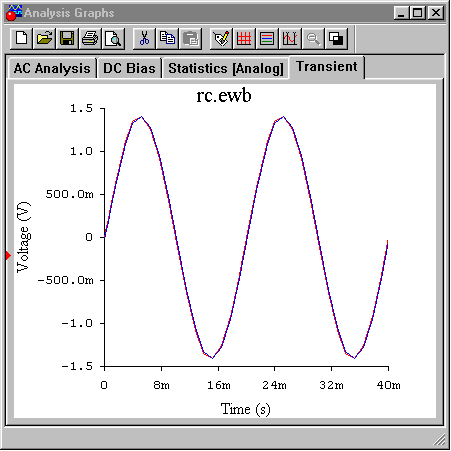Open a file with the folder icon
The height and width of the screenshot is (451, 451).
45,39
